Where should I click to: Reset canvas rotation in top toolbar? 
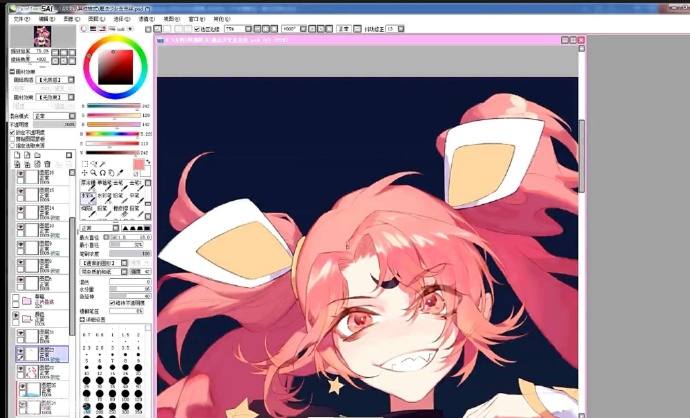(x=330, y=29)
